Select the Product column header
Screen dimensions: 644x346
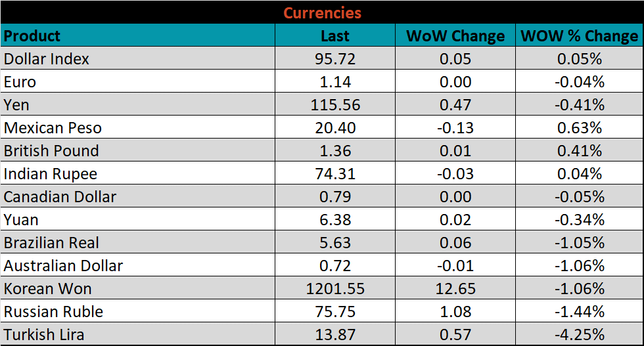32,35
